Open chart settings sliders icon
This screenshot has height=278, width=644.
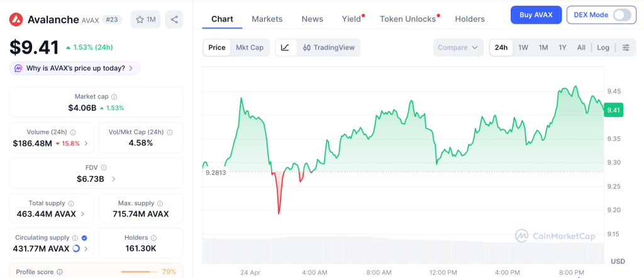click(626, 47)
